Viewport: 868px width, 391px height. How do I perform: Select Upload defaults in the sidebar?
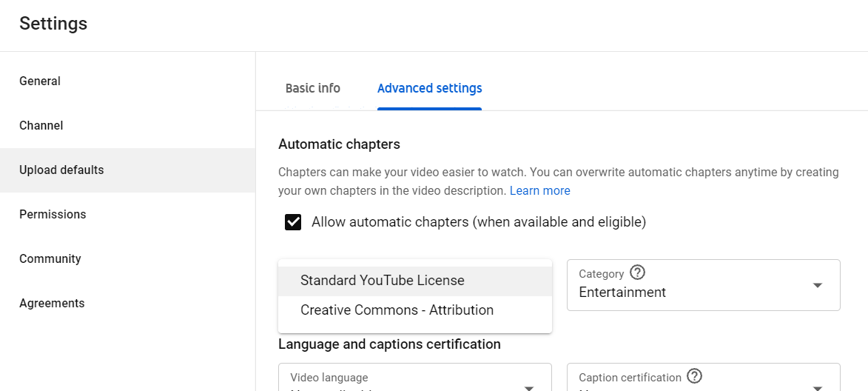click(x=127, y=170)
